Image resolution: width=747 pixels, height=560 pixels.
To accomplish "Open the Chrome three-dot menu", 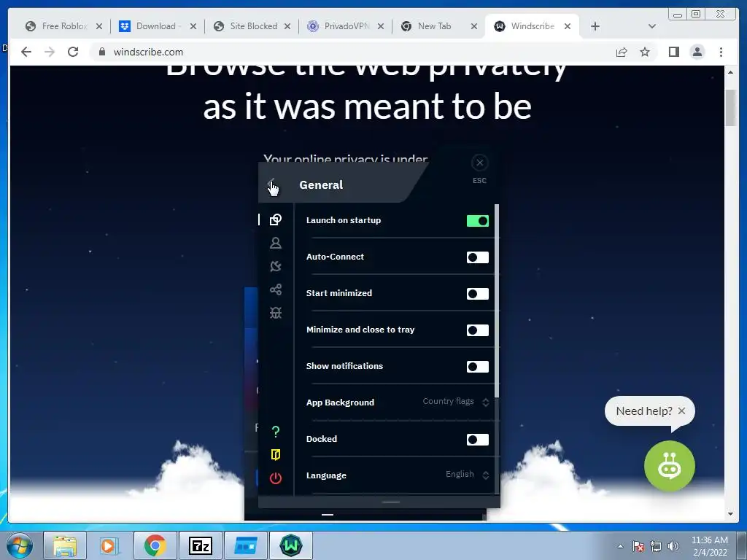I will tap(721, 52).
